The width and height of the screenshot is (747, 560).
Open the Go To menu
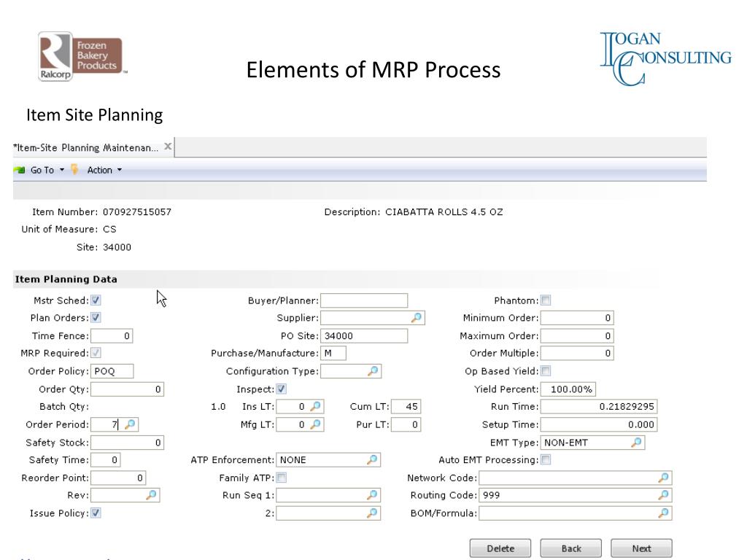click(x=42, y=170)
